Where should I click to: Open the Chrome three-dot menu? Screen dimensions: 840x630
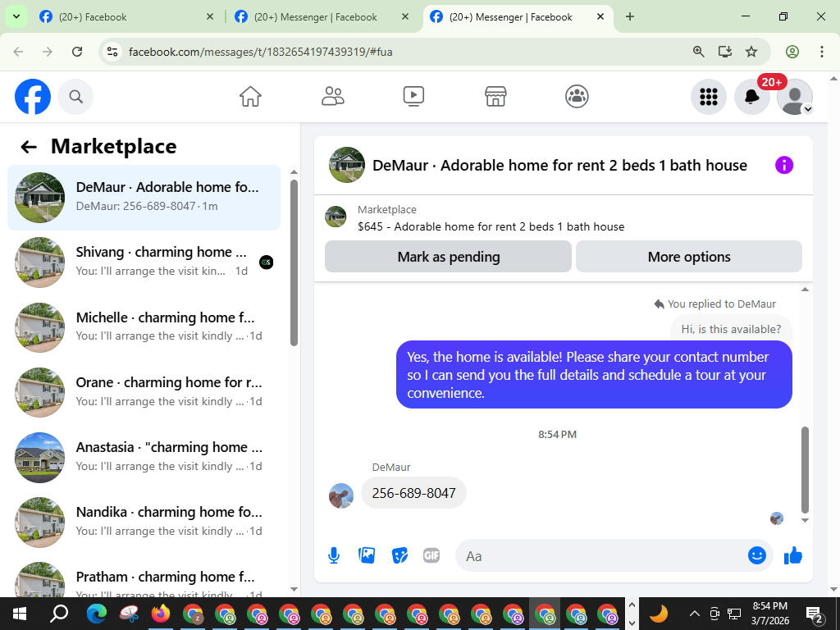[822, 52]
